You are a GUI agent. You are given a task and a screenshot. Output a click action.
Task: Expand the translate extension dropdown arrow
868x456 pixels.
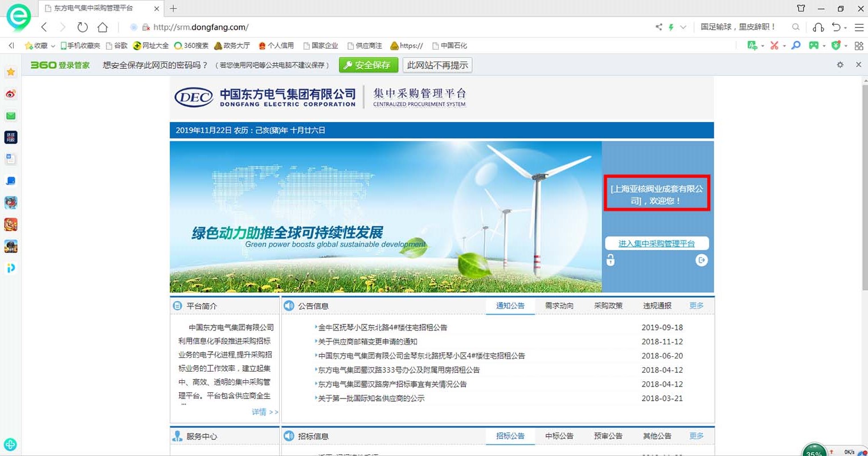click(762, 46)
